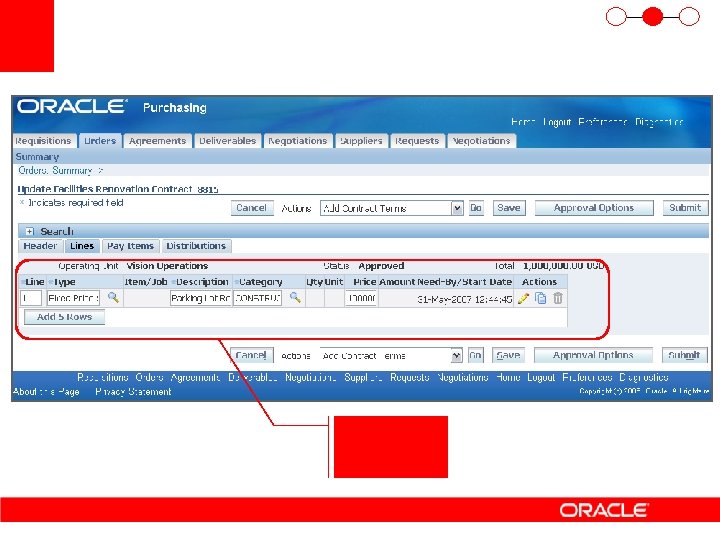
Task: Click the footer Orders link
Action: tap(149, 377)
